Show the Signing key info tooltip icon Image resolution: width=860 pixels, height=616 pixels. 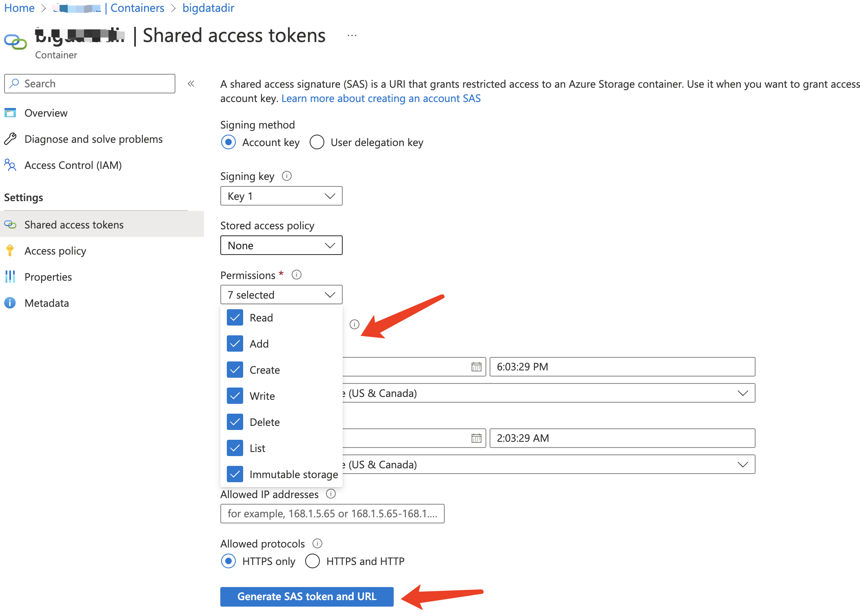(287, 176)
